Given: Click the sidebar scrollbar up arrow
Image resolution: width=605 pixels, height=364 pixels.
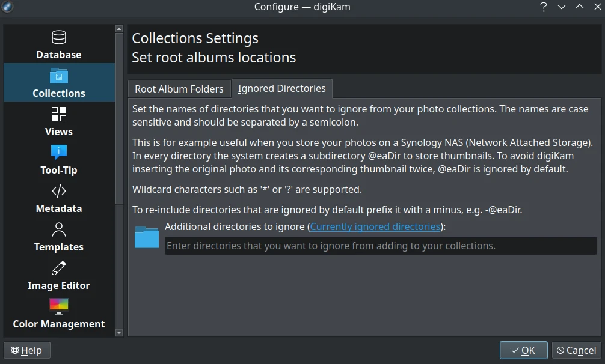Looking at the screenshot, I should tap(118, 28).
